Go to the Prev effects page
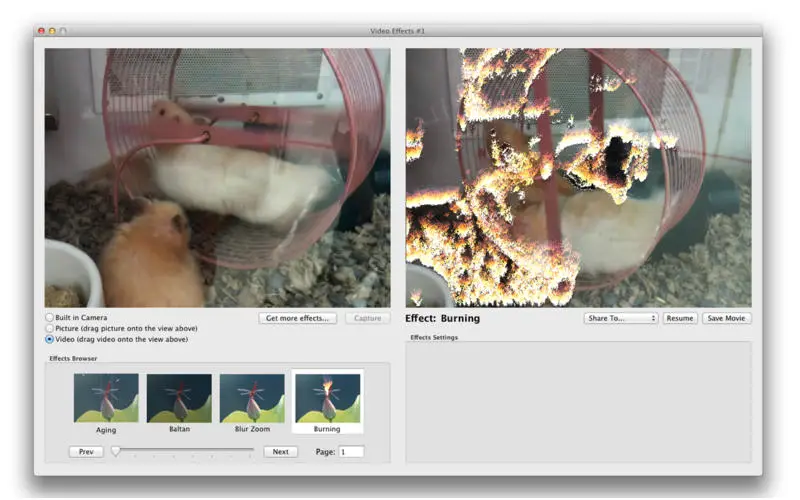Viewport: 800px width, 500px height. point(86,452)
